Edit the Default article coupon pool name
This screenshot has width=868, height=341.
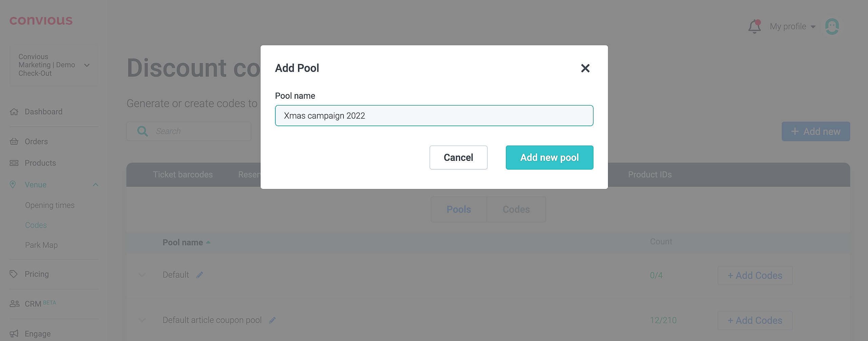click(x=272, y=320)
